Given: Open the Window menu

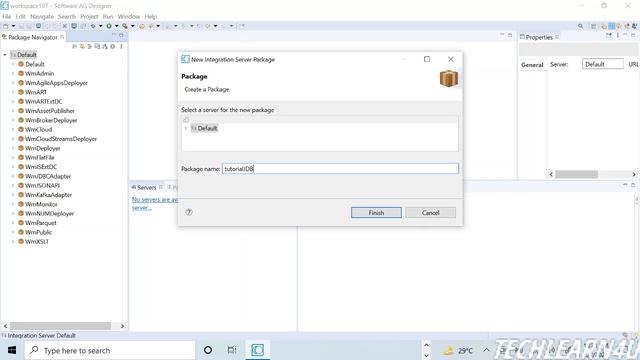Looking at the screenshot, I should coord(129,16).
